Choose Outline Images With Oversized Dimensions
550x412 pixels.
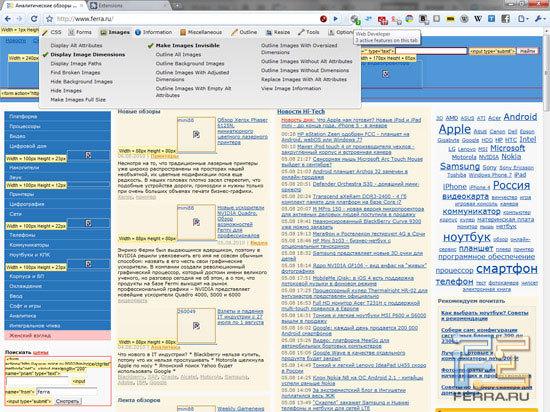coord(299,49)
